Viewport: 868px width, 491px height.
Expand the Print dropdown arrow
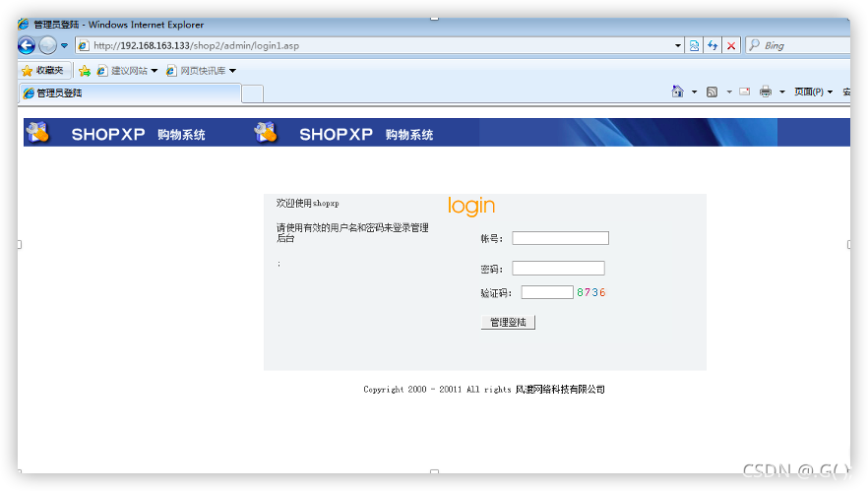[x=782, y=92]
